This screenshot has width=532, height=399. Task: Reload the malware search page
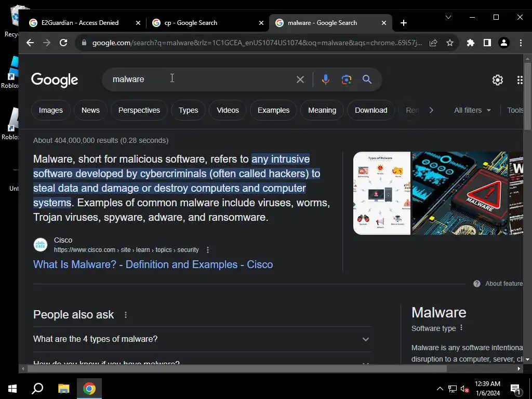pyautogui.click(x=63, y=43)
